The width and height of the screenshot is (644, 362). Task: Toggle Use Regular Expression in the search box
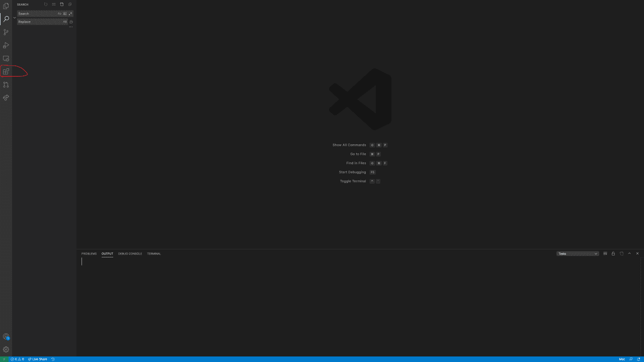70,14
